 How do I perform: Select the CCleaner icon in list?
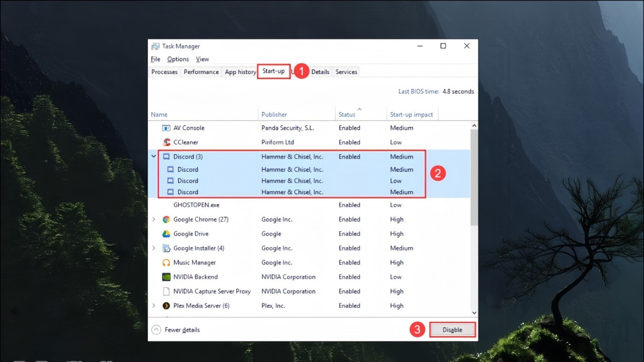pos(166,143)
